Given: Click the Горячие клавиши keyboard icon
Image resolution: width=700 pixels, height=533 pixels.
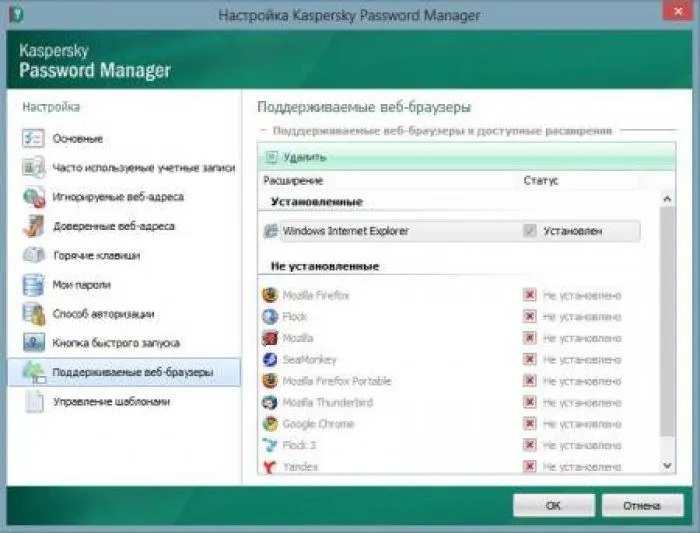Looking at the screenshot, I should click(x=34, y=255).
